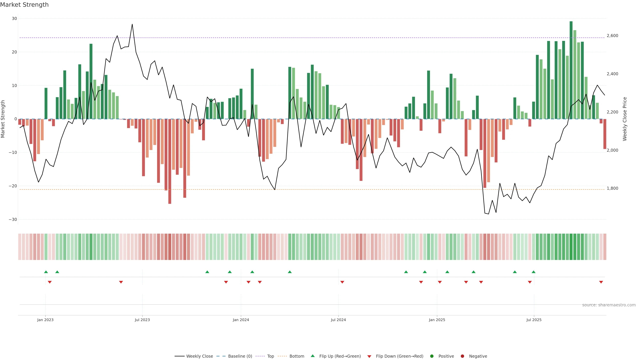This screenshot has height=362, width=644.
Task: Click the Jan 2024 x-axis label
Action: pyautogui.click(x=241, y=320)
